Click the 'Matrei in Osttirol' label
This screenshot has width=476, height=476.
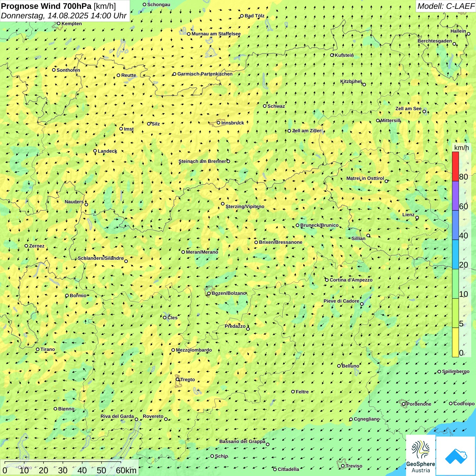(x=365, y=178)
